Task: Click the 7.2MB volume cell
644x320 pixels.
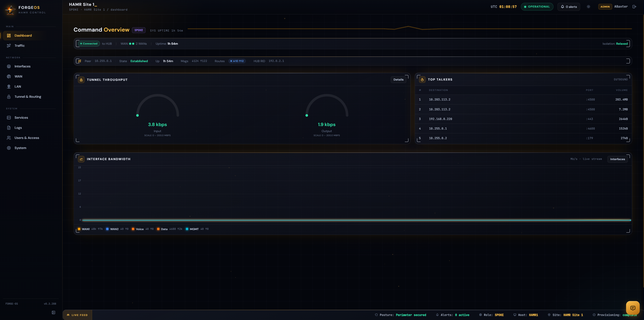Action: tap(623, 109)
